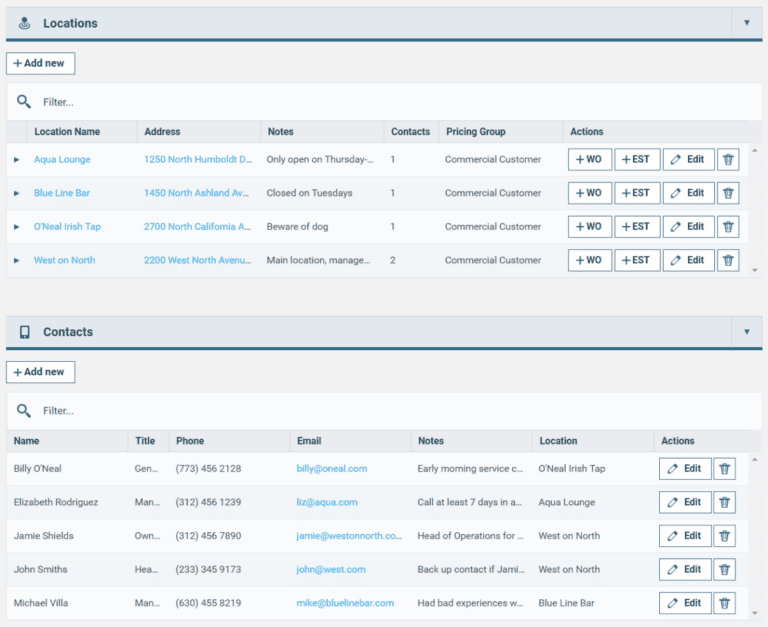Delete Billy O'Neal contact using trash icon
768x627 pixels.
click(725, 469)
